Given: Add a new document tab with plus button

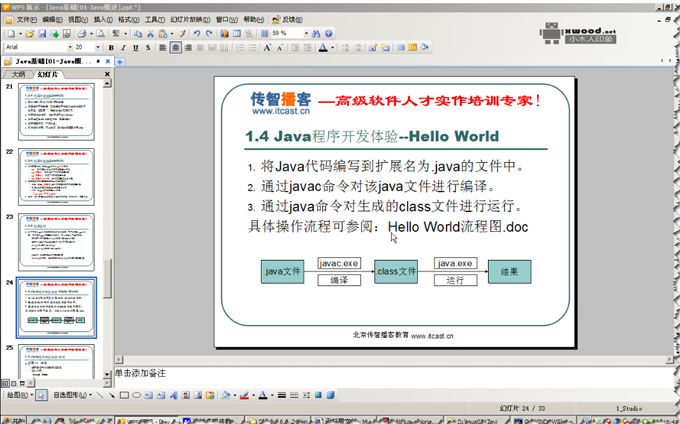Looking at the screenshot, I should coord(120,62).
